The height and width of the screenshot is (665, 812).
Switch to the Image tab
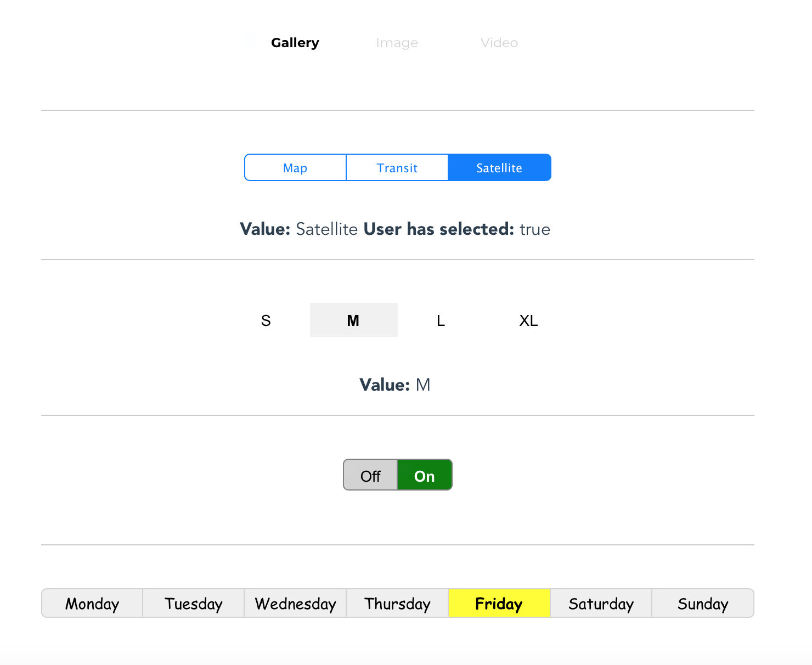coord(397,43)
